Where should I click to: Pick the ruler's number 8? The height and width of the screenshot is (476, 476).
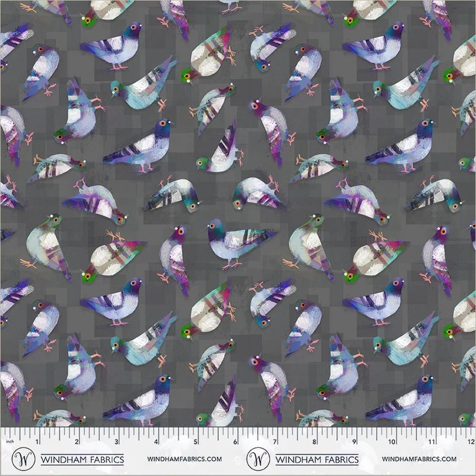[x=314, y=441]
